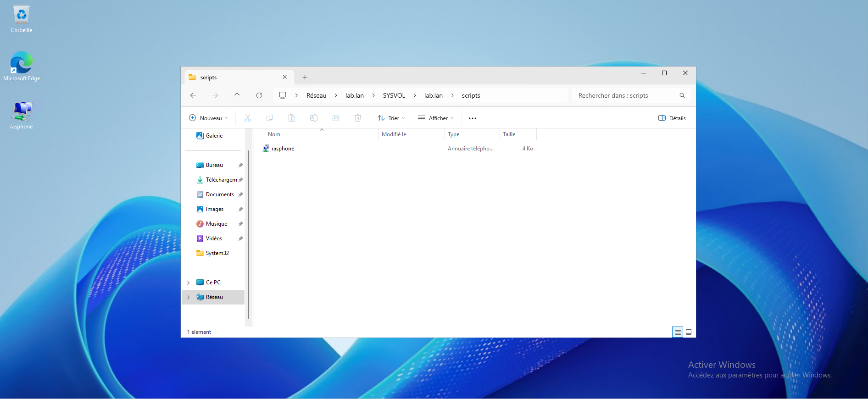Click the search box for scripts folder
The width and height of the screenshot is (868, 399).
626,95
